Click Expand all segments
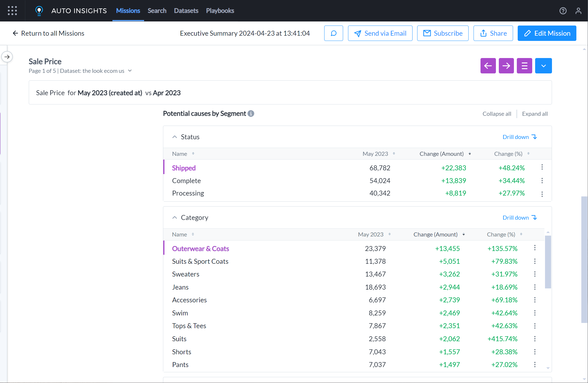The image size is (588, 383). tap(535, 113)
